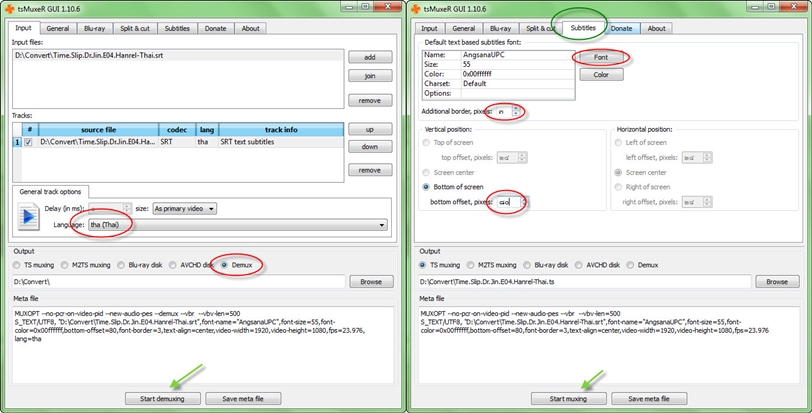
Task: Click the output file path field ending in .ts
Action: click(x=585, y=282)
